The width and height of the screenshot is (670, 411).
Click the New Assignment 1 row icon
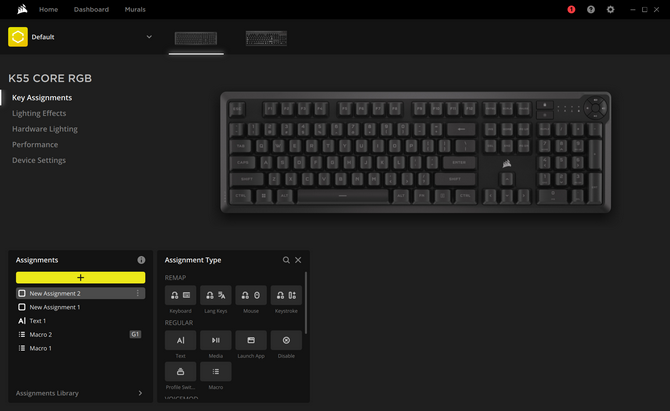pyautogui.click(x=22, y=307)
